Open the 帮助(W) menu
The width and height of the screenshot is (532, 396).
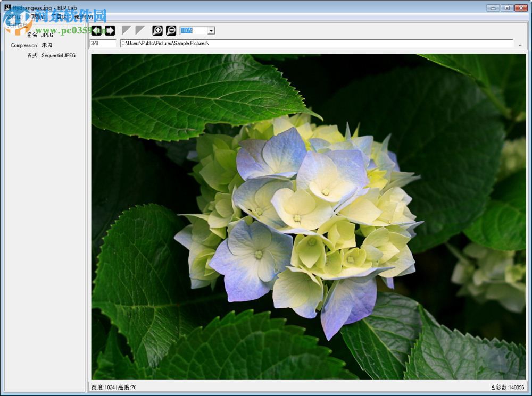[84, 16]
